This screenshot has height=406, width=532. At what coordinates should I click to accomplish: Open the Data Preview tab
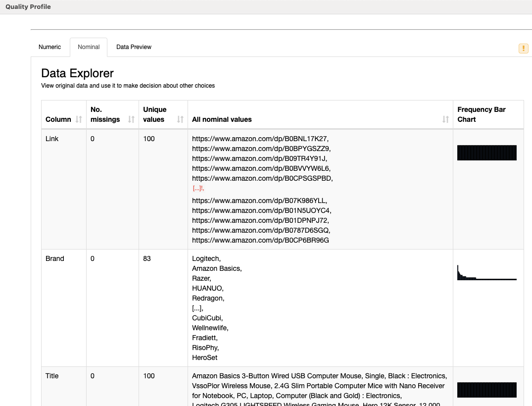coord(134,47)
